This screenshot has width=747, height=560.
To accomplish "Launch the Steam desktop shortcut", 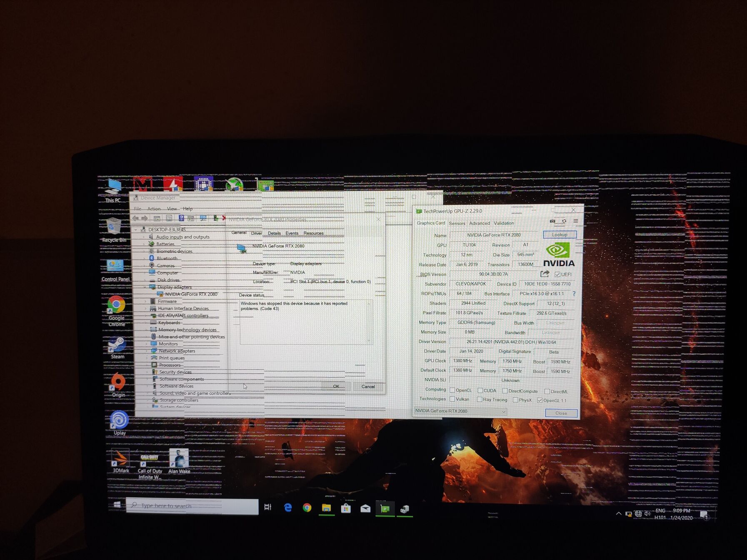I will coord(117,348).
